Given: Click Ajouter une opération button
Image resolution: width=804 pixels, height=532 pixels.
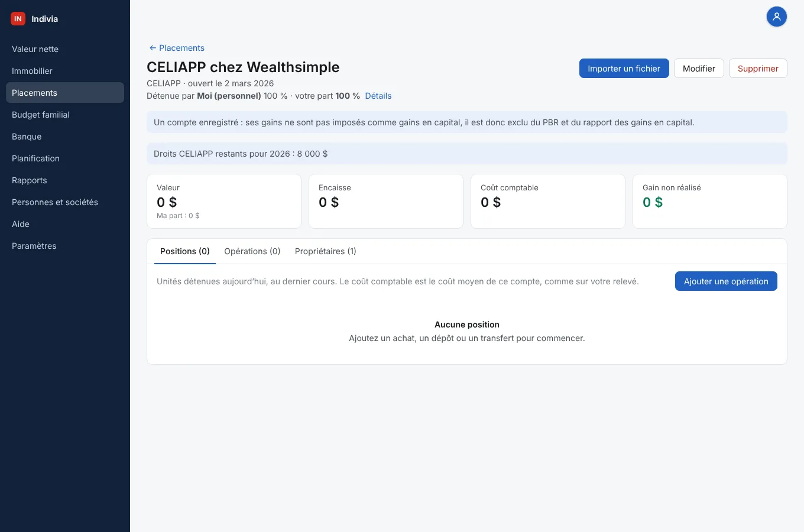Looking at the screenshot, I should (726, 281).
